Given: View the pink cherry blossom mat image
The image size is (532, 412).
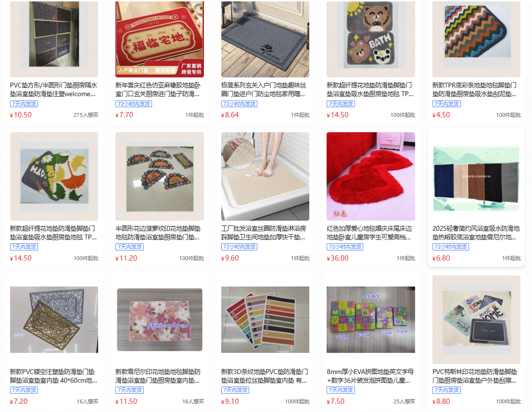Looking at the screenshot, I should (160, 319).
